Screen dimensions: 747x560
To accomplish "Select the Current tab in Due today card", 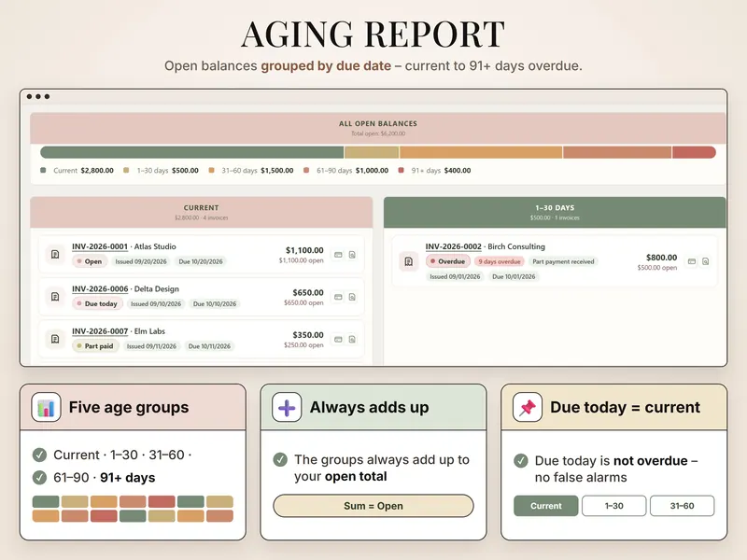I will (x=546, y=506).
